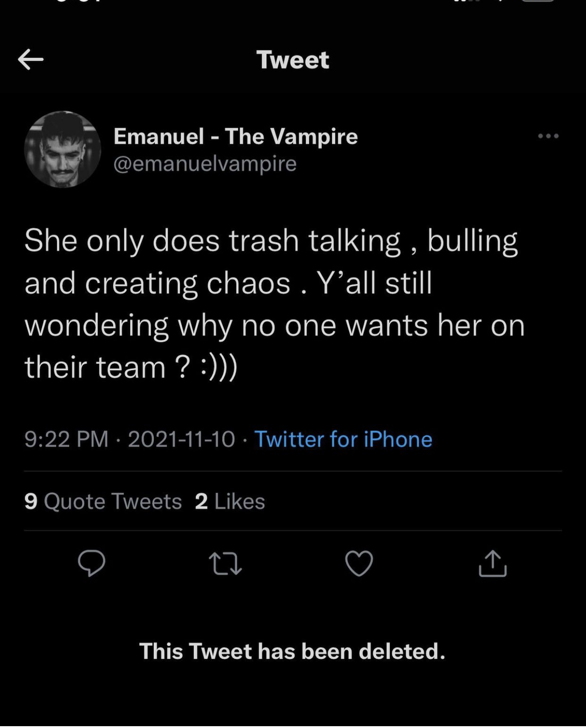586x728 pixels.
Task: Tap the 'This Tweet has been deleted' notice
Action: tap(292, 651)
